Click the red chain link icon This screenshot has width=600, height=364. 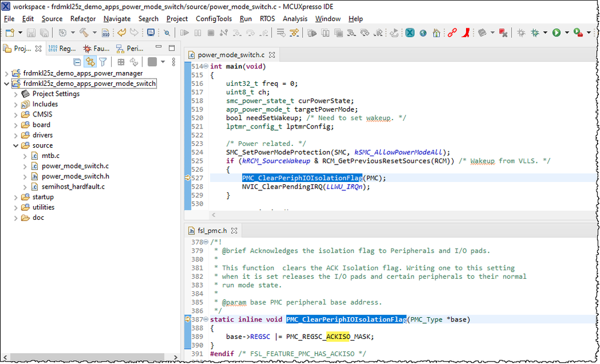(452, 33)
